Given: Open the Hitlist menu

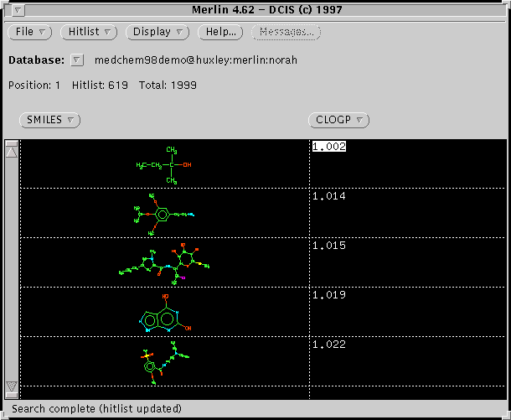Looking at the screenshot, I should pos(89,32).
